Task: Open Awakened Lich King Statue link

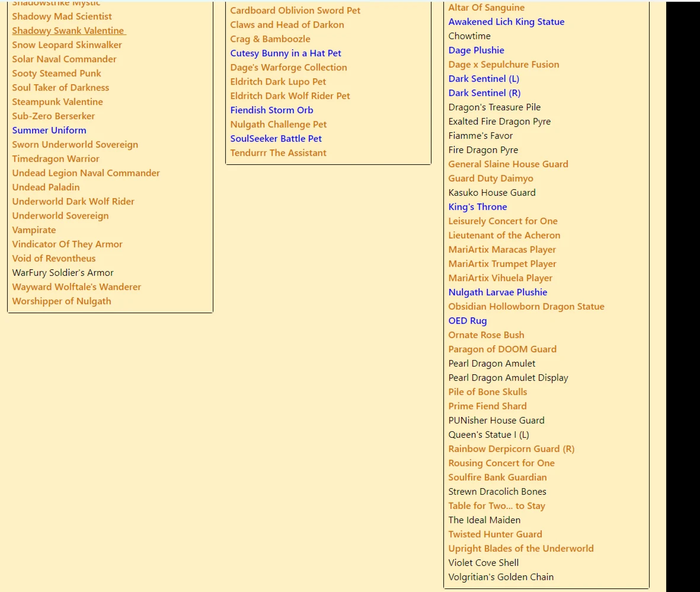Action: coord(506,23)
